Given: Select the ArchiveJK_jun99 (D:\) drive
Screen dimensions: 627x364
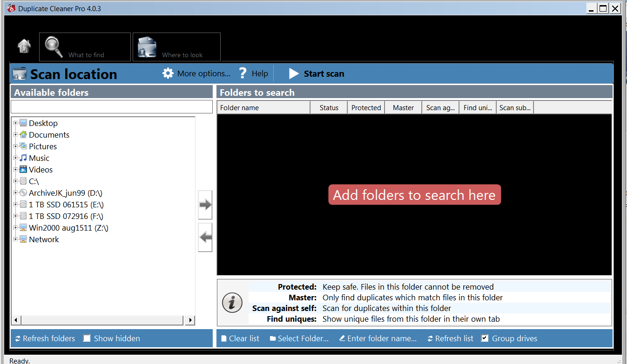Looking at the screenshot, I should 65,193.
